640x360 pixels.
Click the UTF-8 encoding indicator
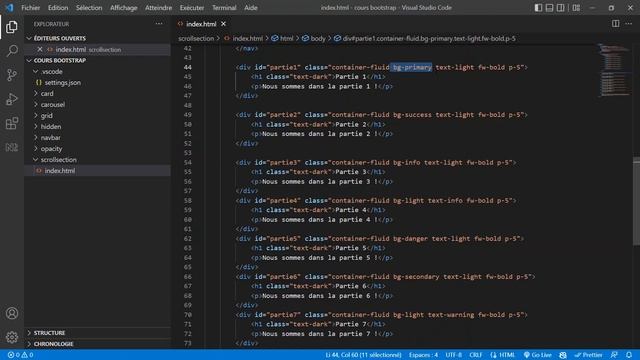click(453, 355)
